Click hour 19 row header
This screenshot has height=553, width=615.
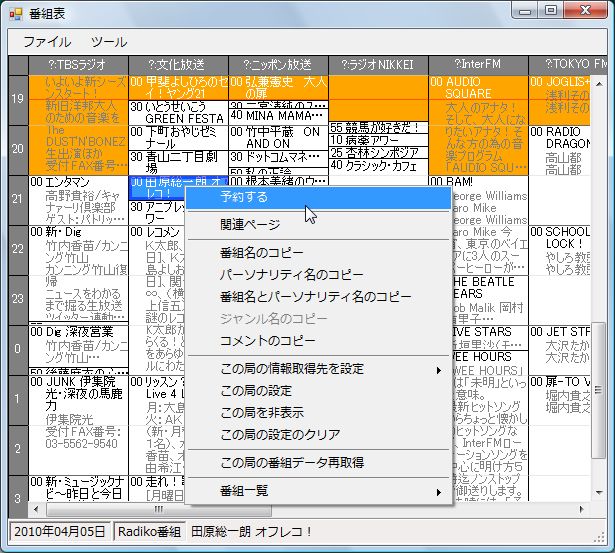click(18, 98)
